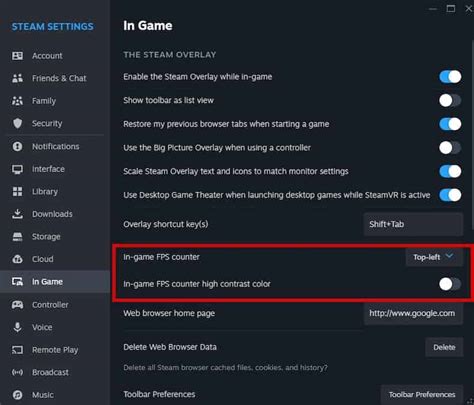Click the Delete web browser data button
The width and height of the screenshot is (474, 405).
(444, 347)
